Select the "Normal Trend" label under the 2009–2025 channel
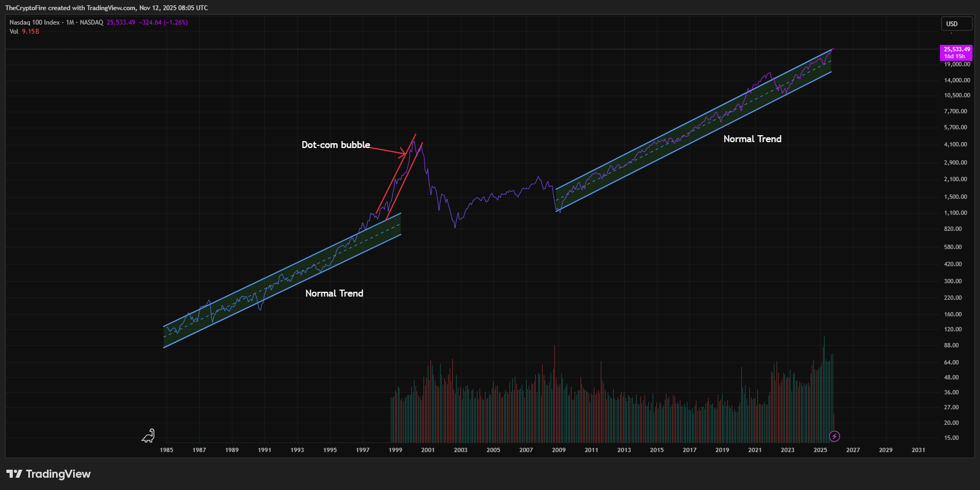This screenshot has height=490, width=980. 752,139
